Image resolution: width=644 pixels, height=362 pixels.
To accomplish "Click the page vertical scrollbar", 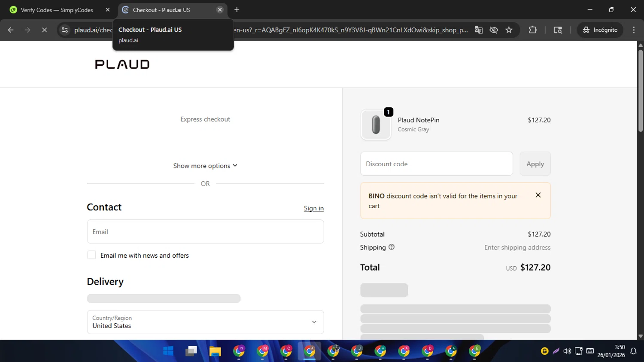I will [641, 91].
